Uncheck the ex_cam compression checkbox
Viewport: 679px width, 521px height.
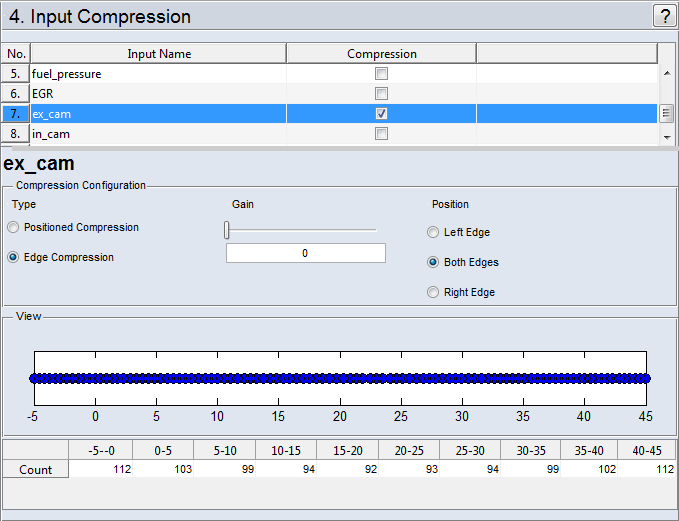[x=381, y=114]
